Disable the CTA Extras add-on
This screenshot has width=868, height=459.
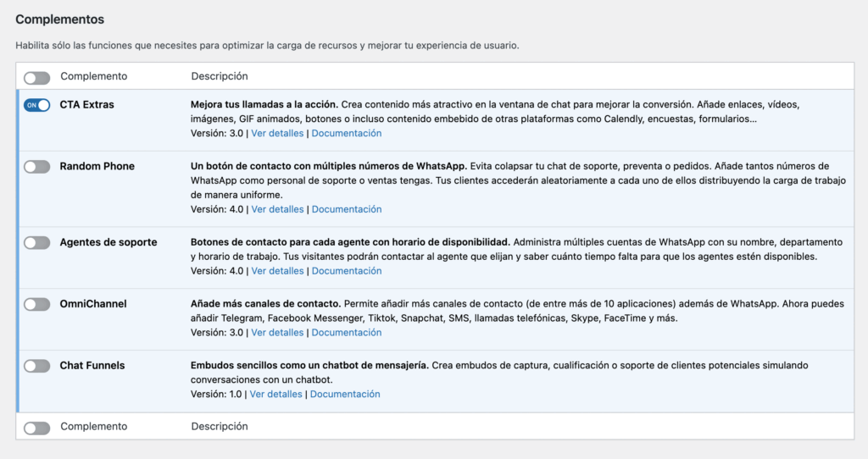[x=36, y=105]
